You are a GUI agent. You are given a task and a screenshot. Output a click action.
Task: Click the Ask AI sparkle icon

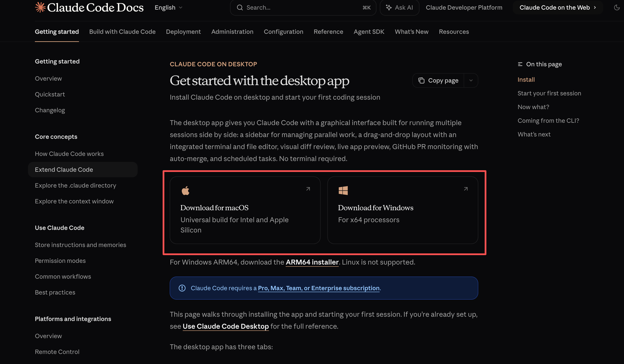(389, 8)
